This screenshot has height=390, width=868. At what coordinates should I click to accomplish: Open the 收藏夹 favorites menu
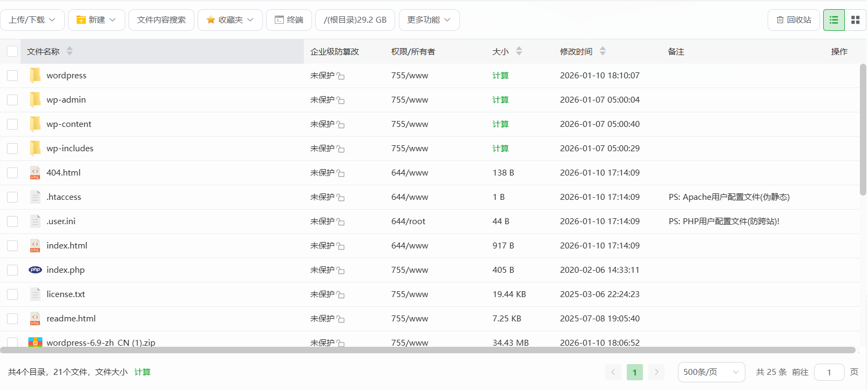[x=230, y=20]
